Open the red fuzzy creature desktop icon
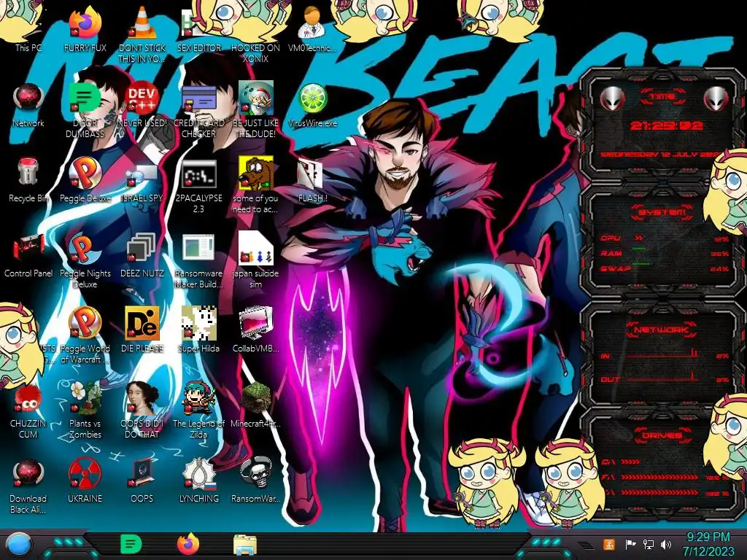The height and width of the screenshot is (560, 747). [x=28, y=411]
